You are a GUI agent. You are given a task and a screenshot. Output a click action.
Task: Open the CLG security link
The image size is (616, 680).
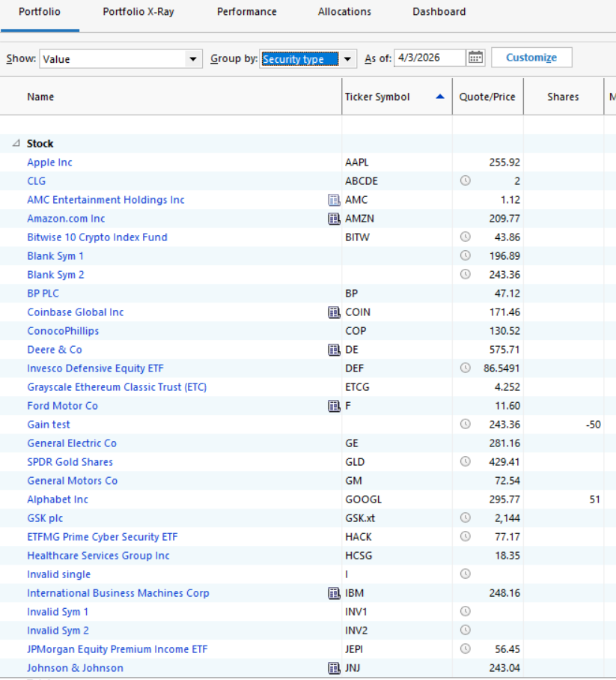coord(36,181)
